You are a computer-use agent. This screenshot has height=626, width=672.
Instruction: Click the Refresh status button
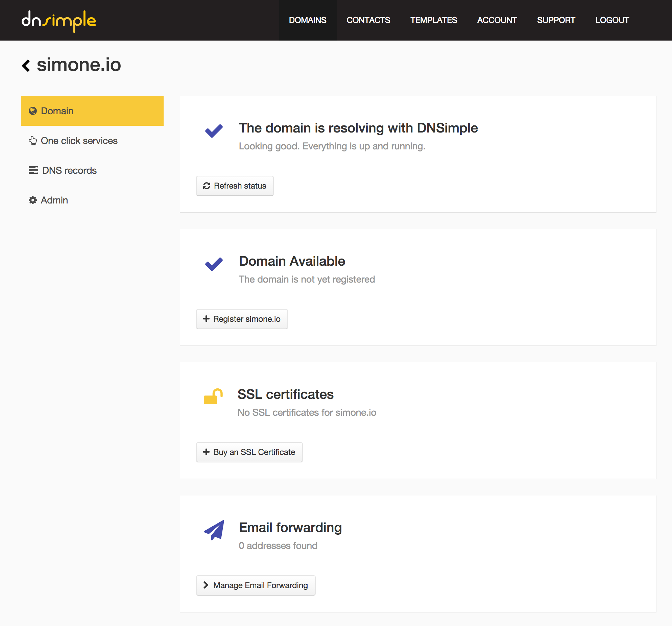click(235, 186)
